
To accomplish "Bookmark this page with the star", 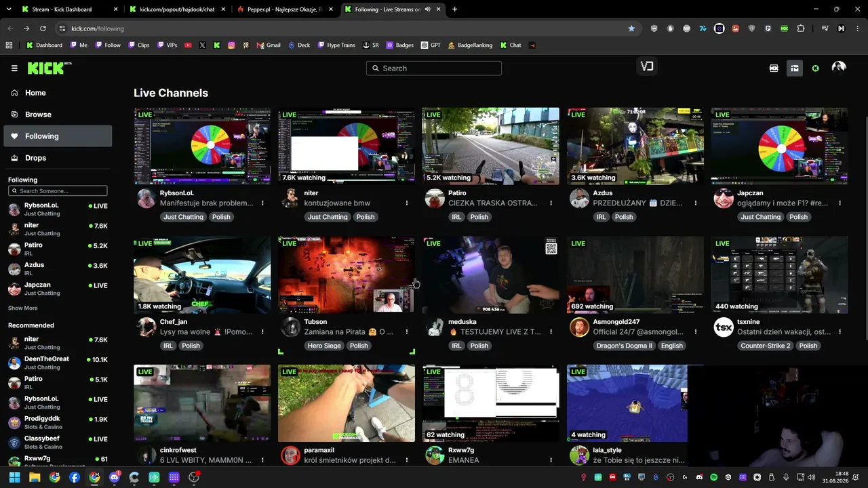I will [631, 28].
